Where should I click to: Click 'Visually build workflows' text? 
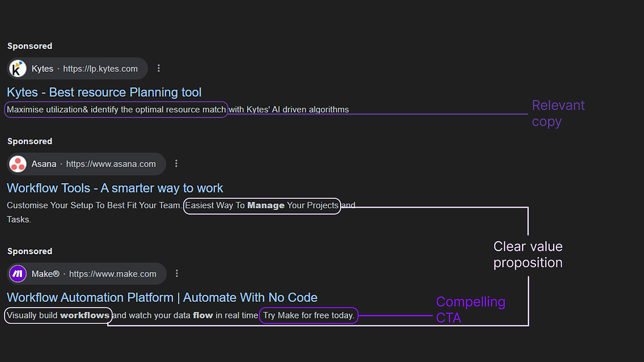(58, 315)
